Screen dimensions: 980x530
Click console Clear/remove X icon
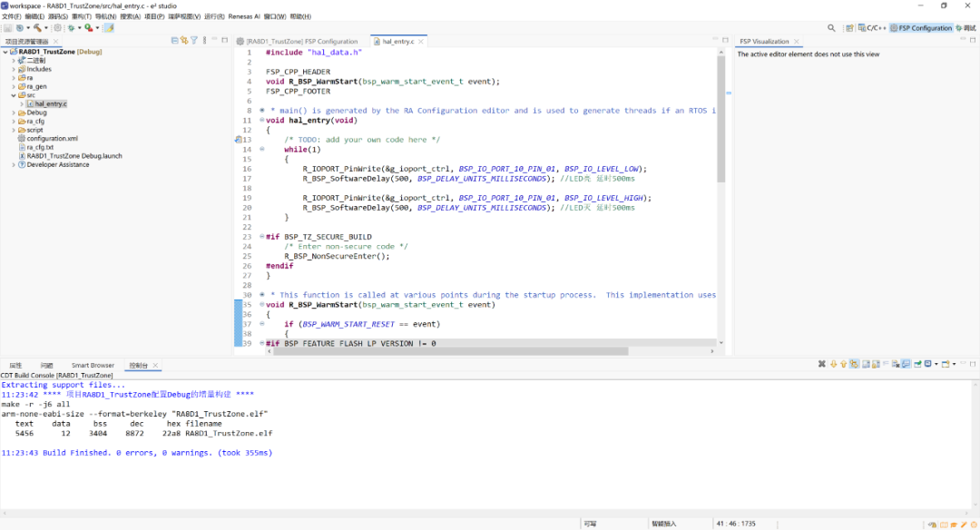tap(822, 364)
